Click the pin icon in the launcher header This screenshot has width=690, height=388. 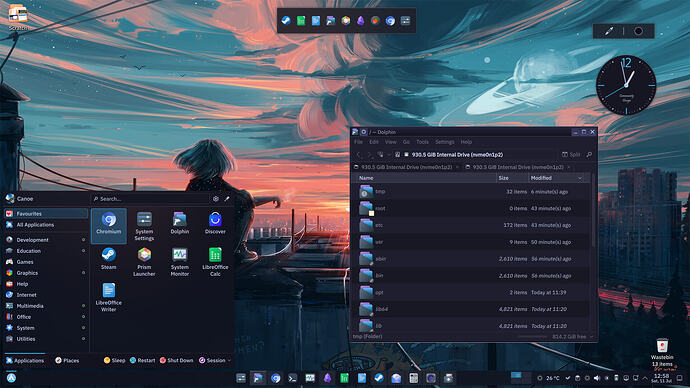(227, 199)
